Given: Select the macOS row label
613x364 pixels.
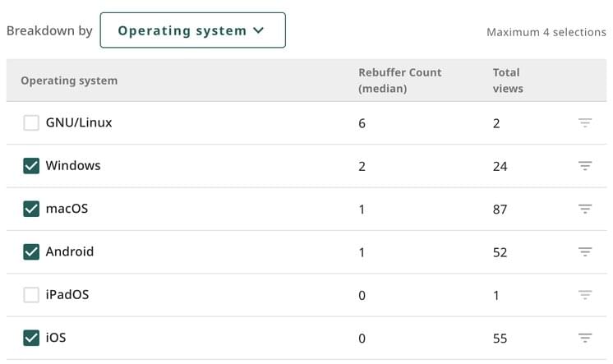Looking at the screenshot, I should click(x=67, y=209).
